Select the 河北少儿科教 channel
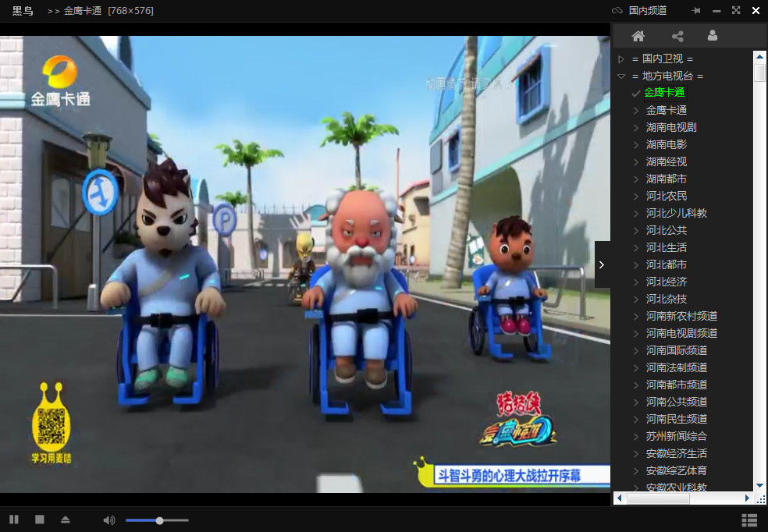This screenshot has width=768, height=532. click(677, 213)
